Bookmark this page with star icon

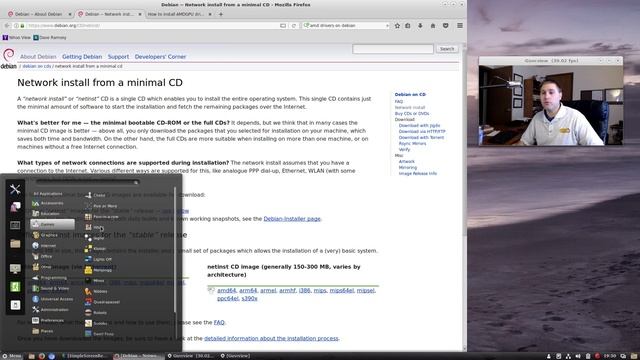click(x=397, y=25)
